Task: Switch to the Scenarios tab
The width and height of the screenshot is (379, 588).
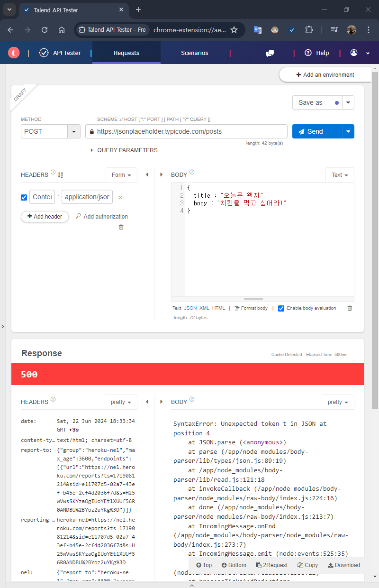Action: click(195, 53)
